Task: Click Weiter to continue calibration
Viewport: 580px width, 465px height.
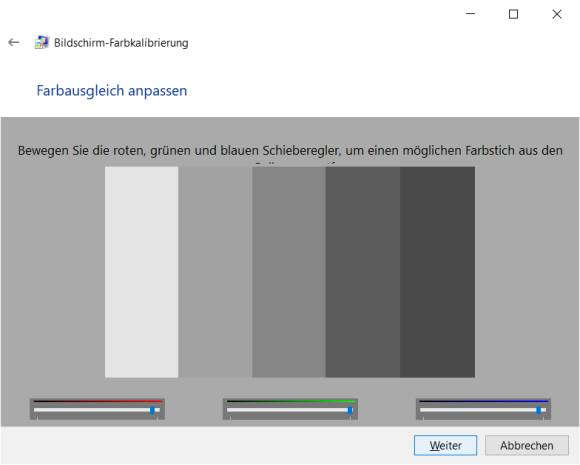Action: 445,445
